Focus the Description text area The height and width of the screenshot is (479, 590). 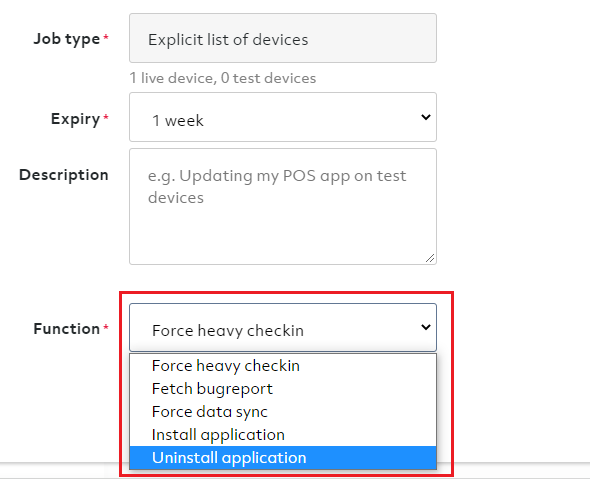click(x=283, y=207)
